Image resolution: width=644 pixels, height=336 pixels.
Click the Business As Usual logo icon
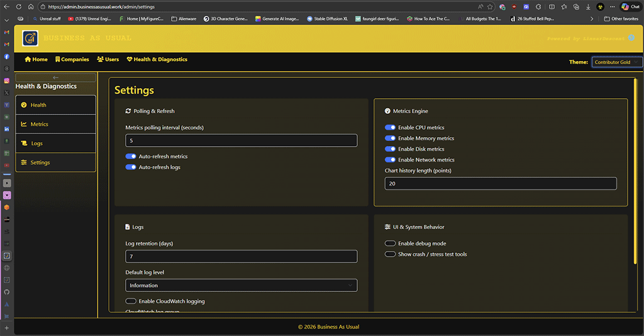click(x=30, y=39)
